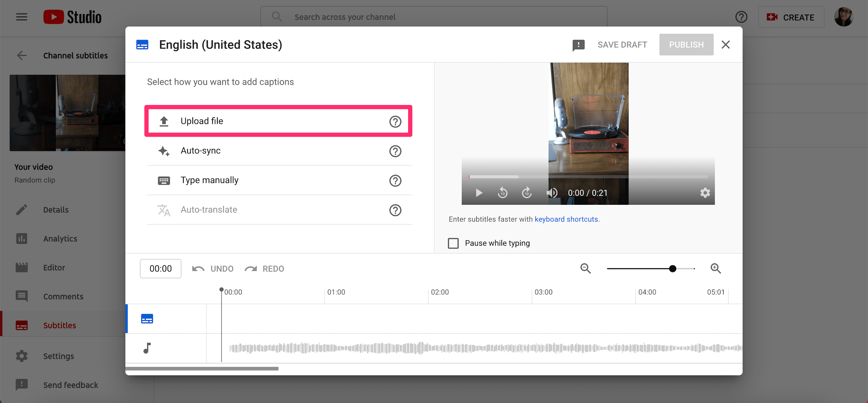Open Settings in sidebar
Screen dimensions: 868x403
pos(58,356)
